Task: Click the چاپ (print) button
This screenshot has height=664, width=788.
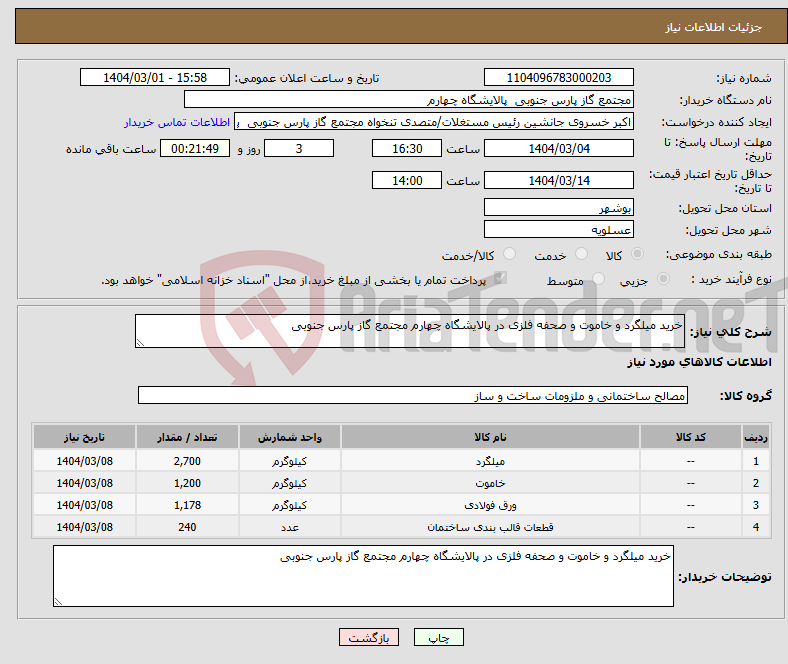Action: tap(445, 637)
